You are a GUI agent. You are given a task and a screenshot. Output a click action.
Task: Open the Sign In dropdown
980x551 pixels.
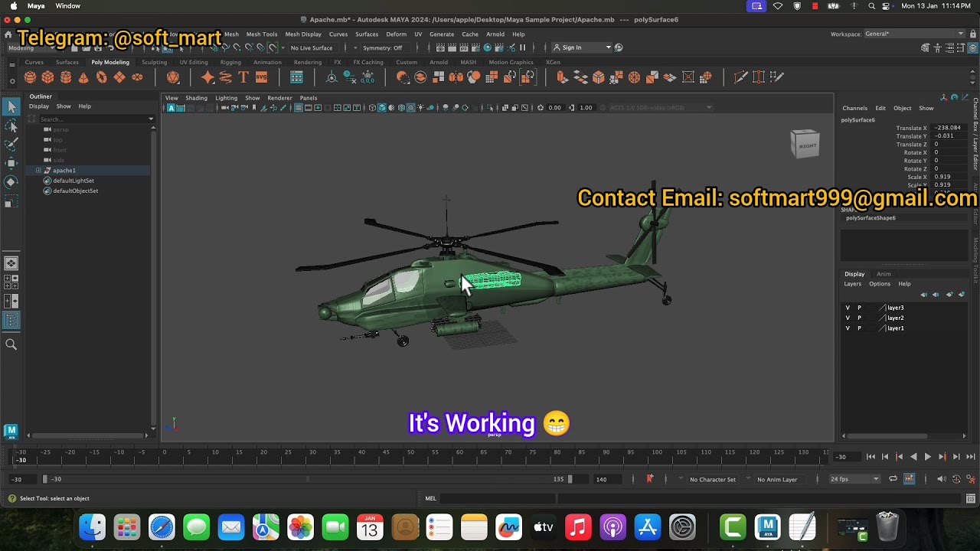pos(583,47)
